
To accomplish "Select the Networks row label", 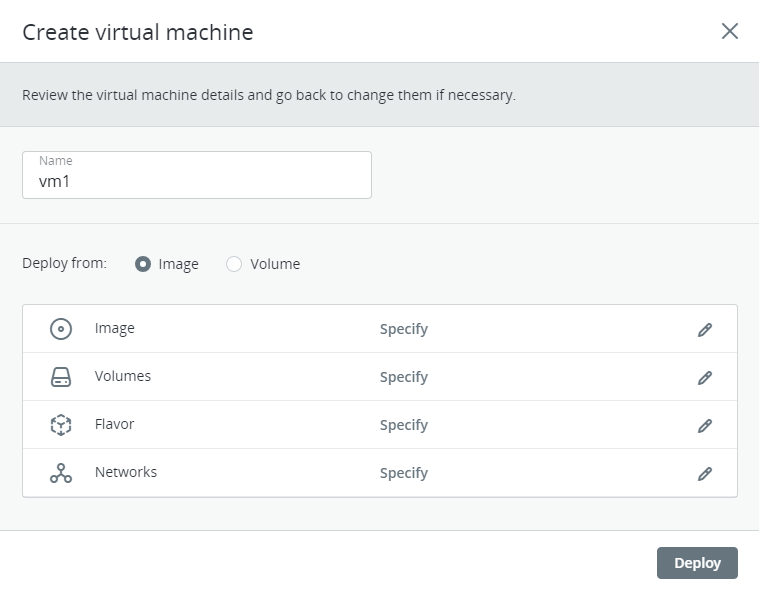I will pos(125,472).
